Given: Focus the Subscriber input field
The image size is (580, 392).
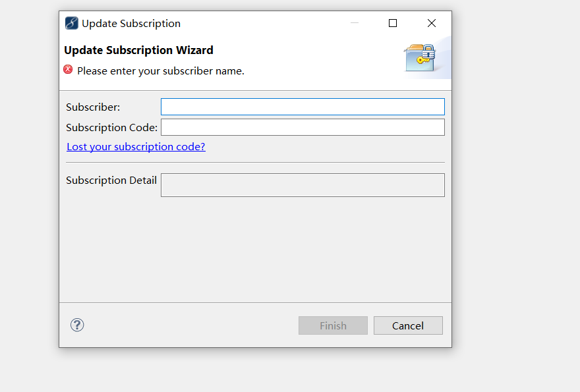Looking at the screenshot, I should tap(303, 107).
